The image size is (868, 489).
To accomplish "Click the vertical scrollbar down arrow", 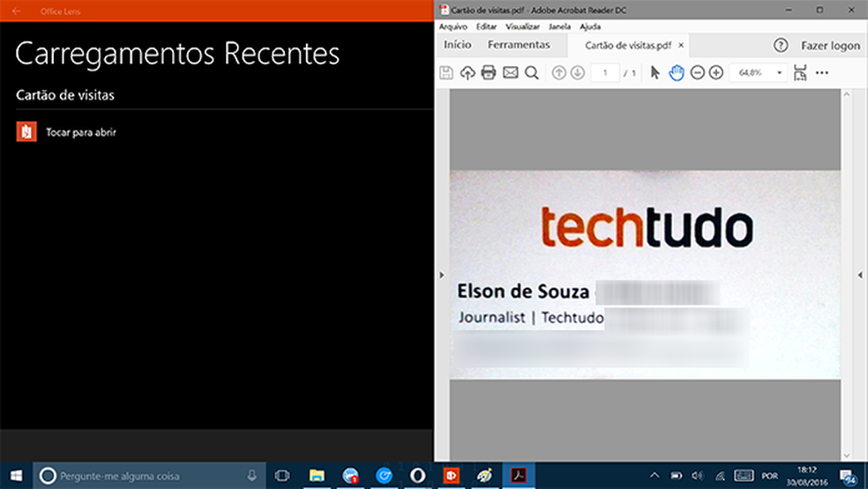I will click(847, 455).
